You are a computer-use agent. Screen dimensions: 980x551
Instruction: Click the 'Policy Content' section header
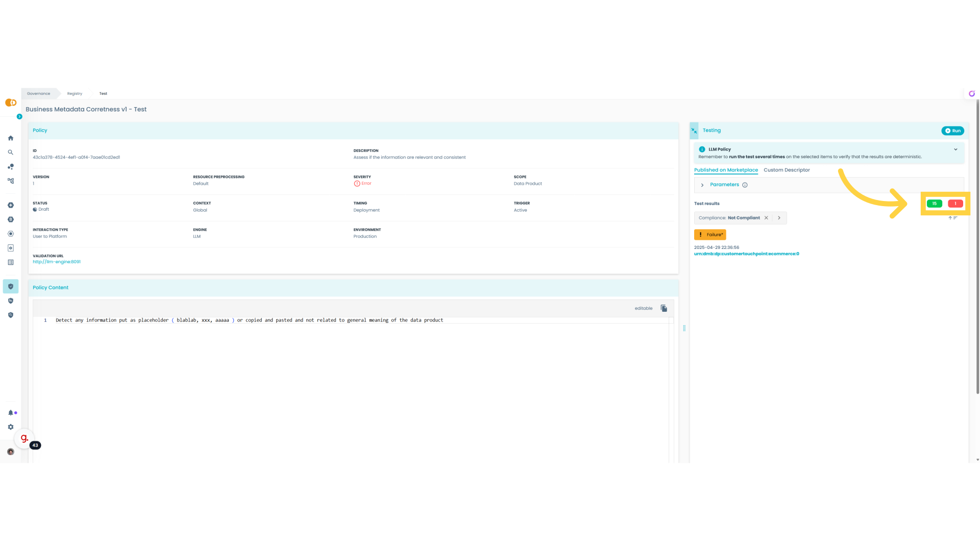(51, 288)
